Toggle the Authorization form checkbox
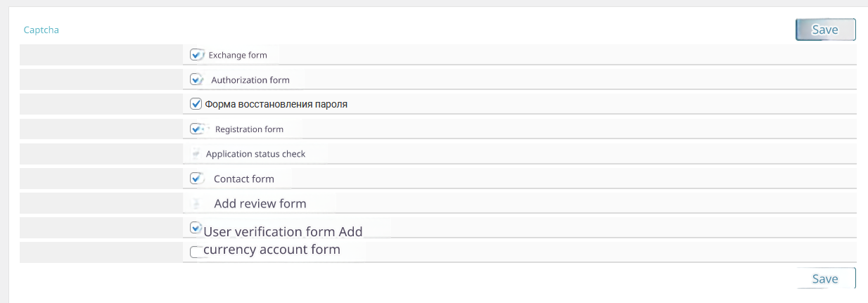 coord(196,79)
